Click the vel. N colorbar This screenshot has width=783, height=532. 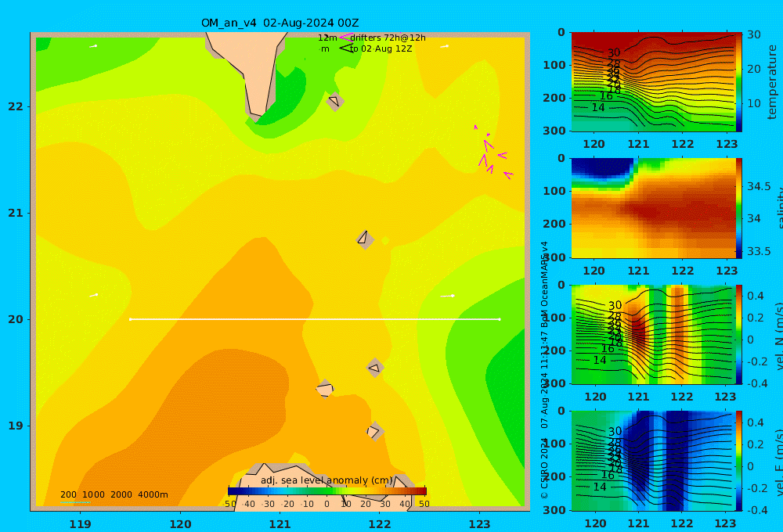738,334
